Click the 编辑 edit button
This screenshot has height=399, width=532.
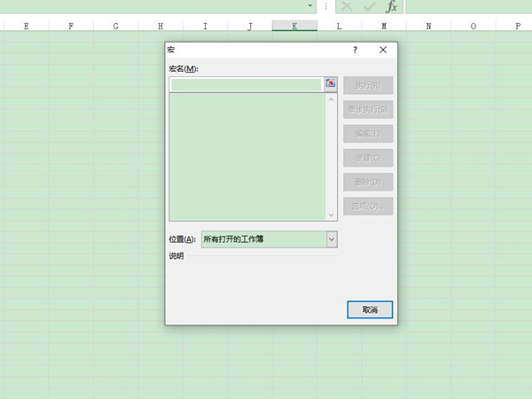click(367, 134)
